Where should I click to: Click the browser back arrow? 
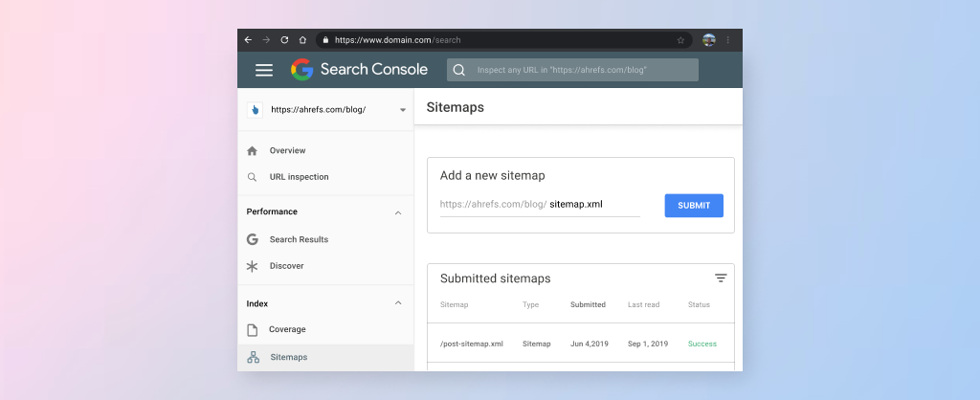pyautogui.click(x=249, y=40)
